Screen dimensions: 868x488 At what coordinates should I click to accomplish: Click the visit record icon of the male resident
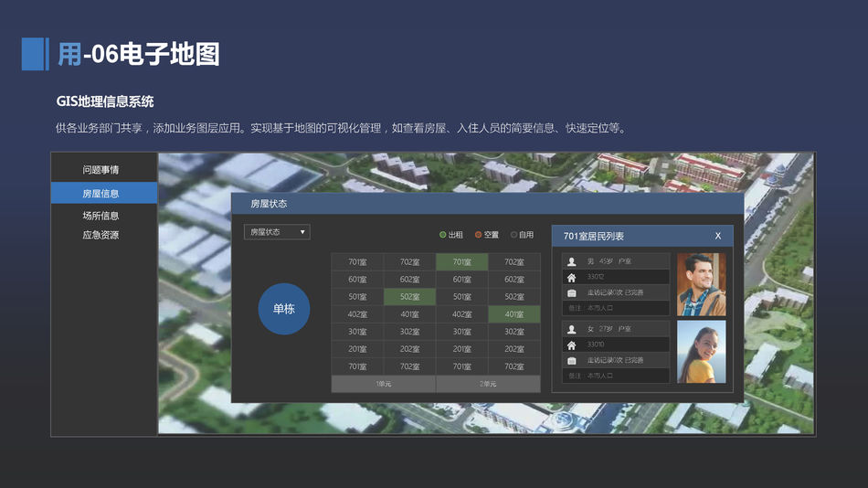572,292
